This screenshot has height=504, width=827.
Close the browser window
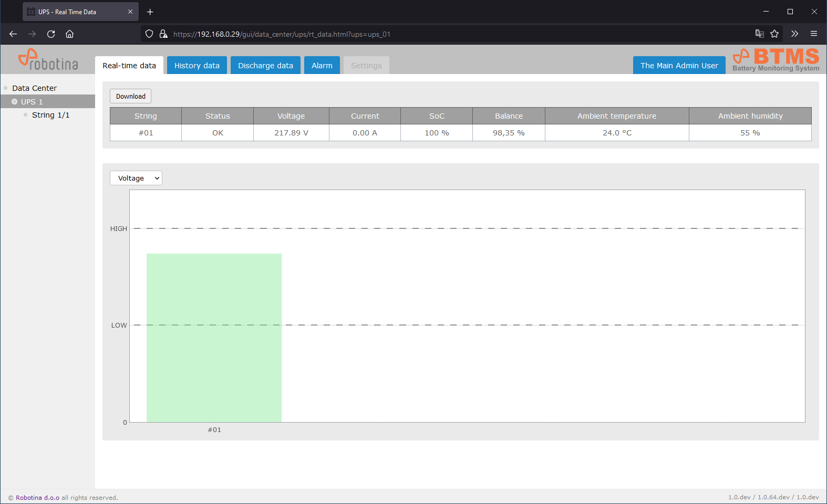point(814,12)
